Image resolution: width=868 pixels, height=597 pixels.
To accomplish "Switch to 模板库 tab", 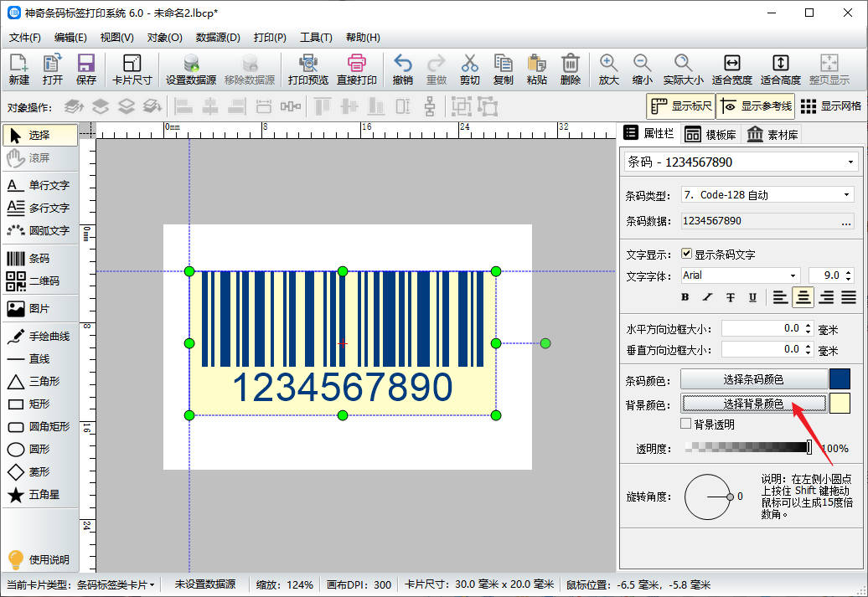I will 710,135.
